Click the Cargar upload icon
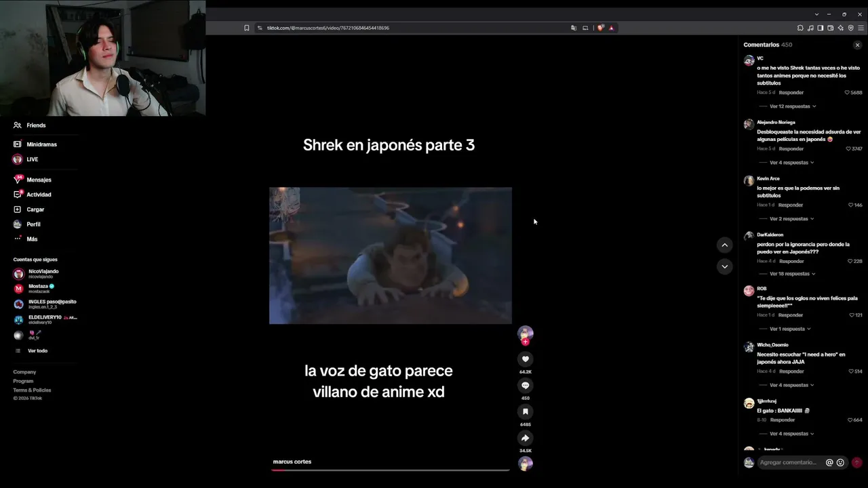Viewport: 868px width, 488px height. pos(18,209)
